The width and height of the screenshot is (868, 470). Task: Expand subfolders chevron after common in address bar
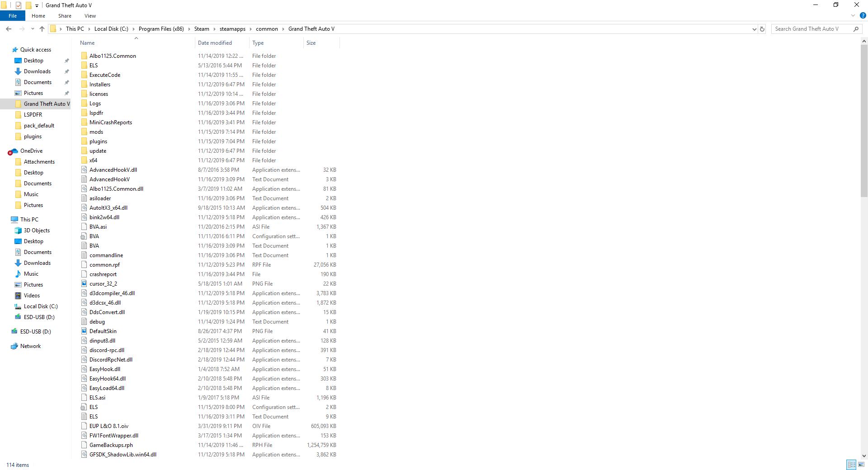(x=283, y=29)
